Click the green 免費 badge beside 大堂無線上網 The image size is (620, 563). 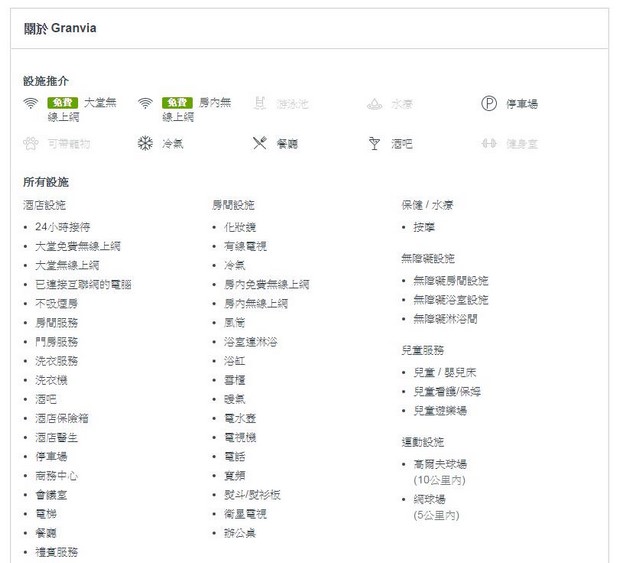tap(63, 103)
